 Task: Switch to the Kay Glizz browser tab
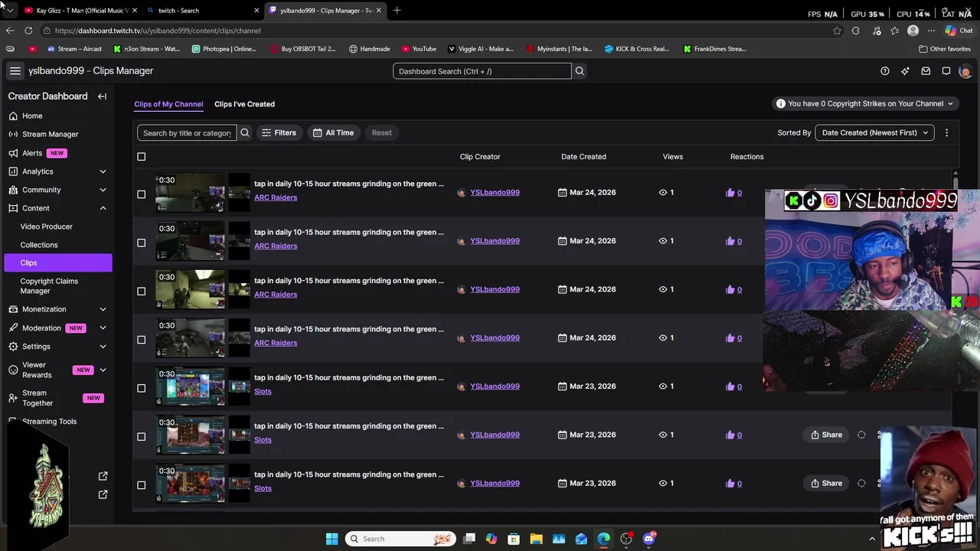click(x=81, y=11)
